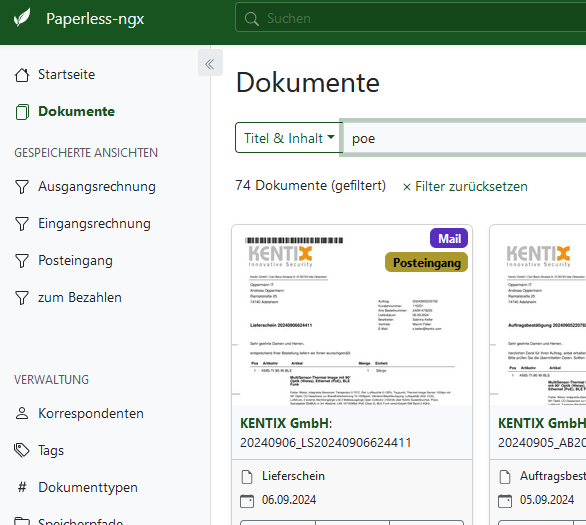Filter by document type Lieferschein

[293, 476]
